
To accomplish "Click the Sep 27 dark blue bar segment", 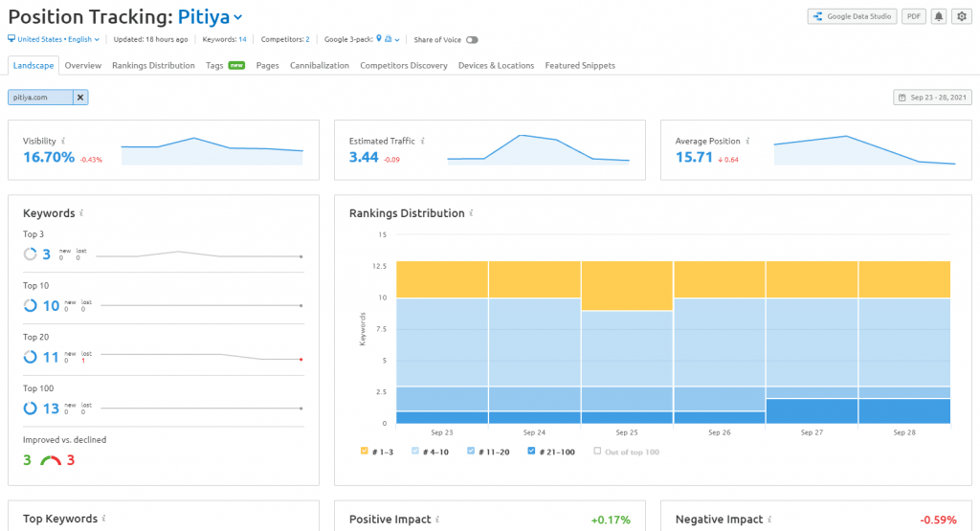I will coord(812,411).
